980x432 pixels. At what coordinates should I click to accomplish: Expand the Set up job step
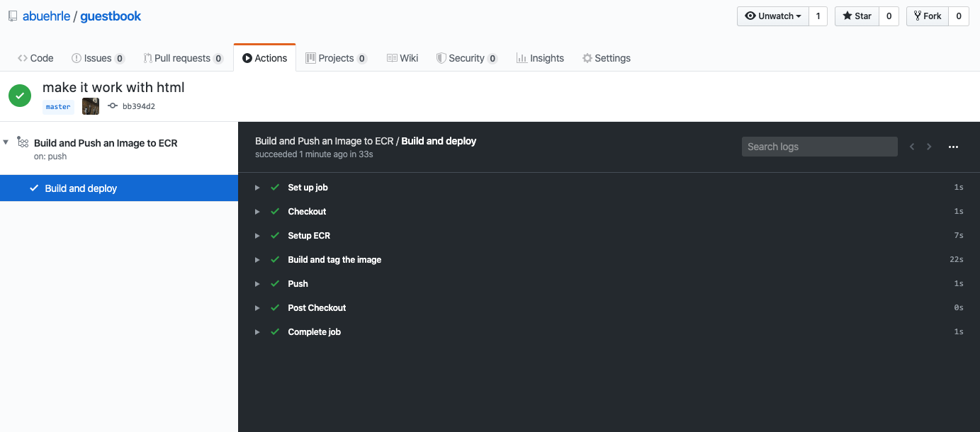pos(258,188)
